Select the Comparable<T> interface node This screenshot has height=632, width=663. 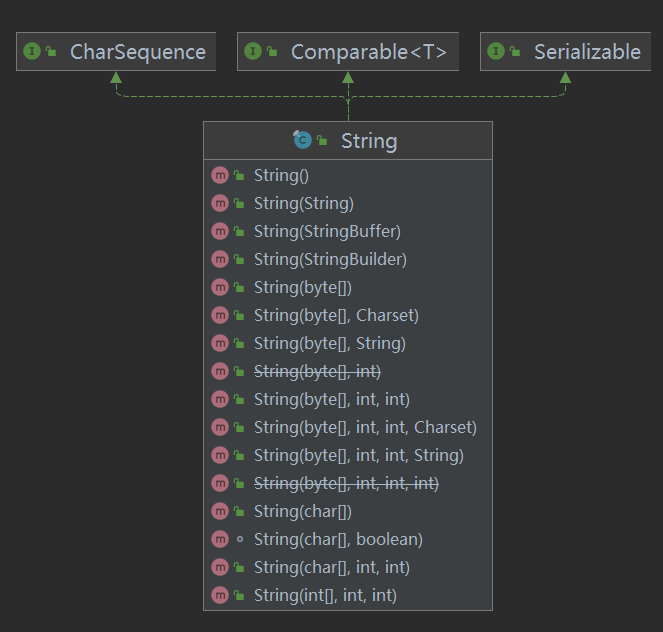tap(368, 52)
